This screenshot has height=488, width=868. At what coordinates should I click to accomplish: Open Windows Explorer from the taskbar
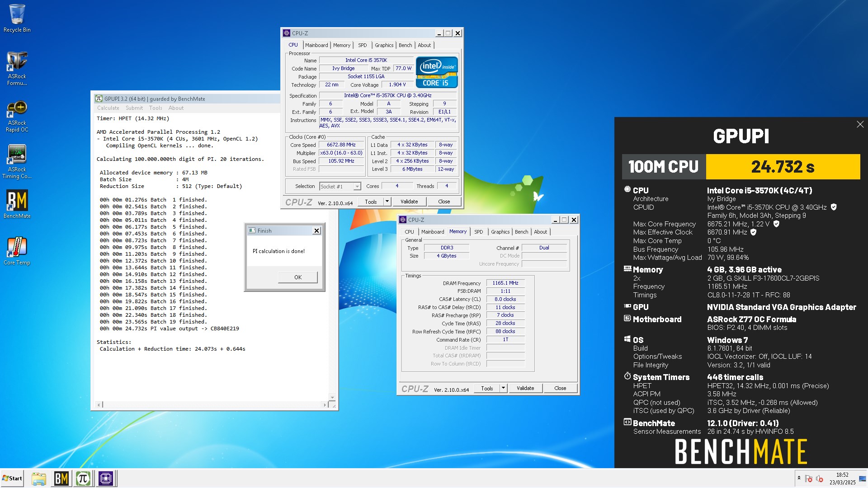[x=39, y=479]
